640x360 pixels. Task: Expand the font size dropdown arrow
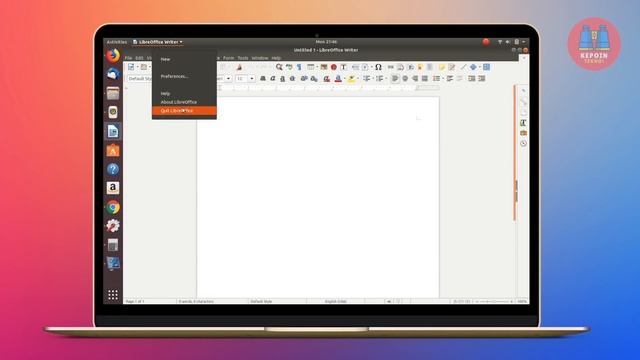[x=252, y=78]
